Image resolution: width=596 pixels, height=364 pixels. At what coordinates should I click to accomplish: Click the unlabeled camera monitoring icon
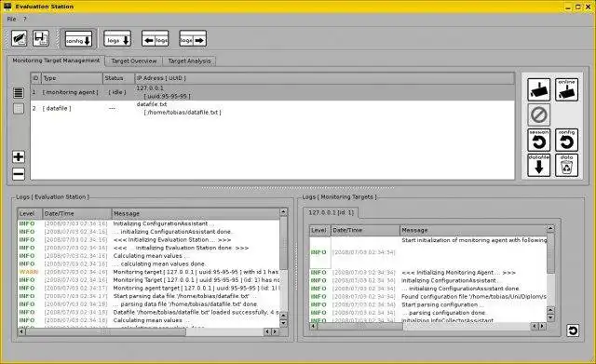538,89
